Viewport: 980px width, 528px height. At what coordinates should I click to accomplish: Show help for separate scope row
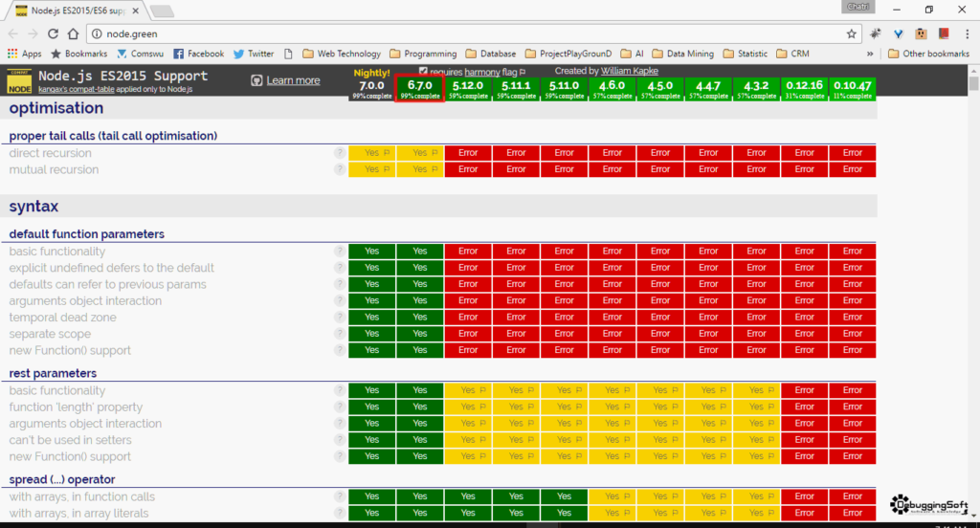tap(340, 334)
